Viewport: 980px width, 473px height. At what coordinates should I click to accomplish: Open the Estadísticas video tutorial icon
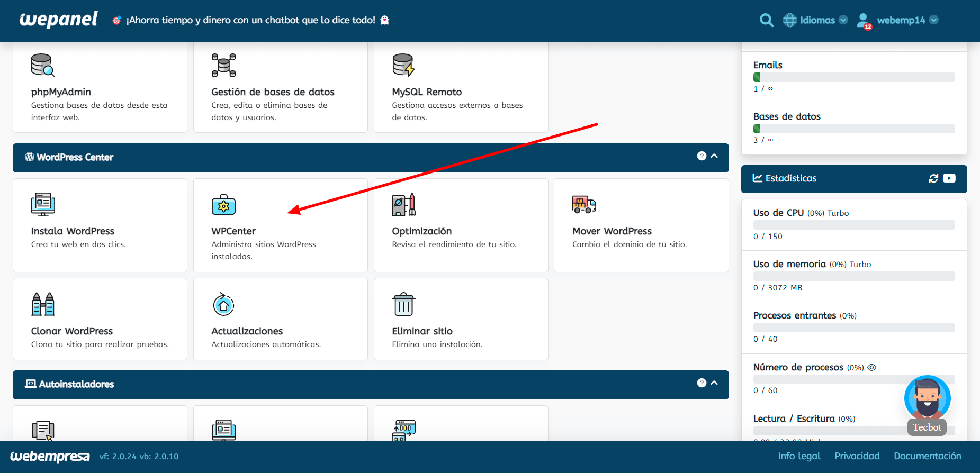pos(949,178)
